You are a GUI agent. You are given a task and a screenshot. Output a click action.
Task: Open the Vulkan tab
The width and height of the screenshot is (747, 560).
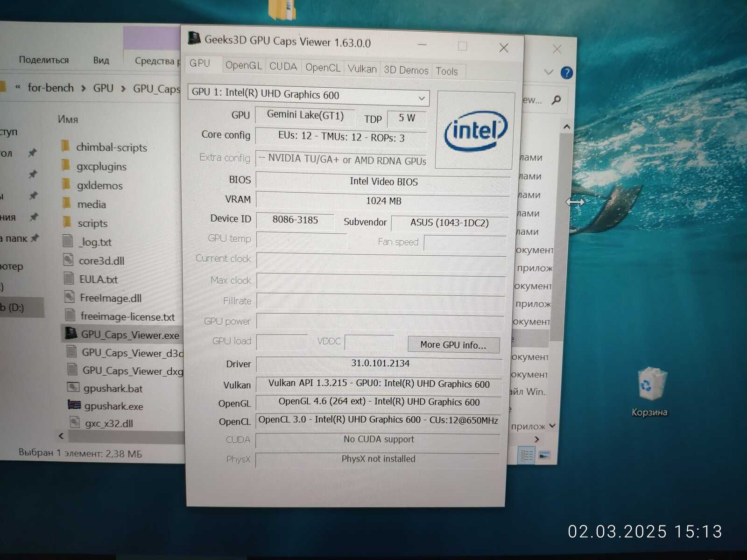point(362,69)
